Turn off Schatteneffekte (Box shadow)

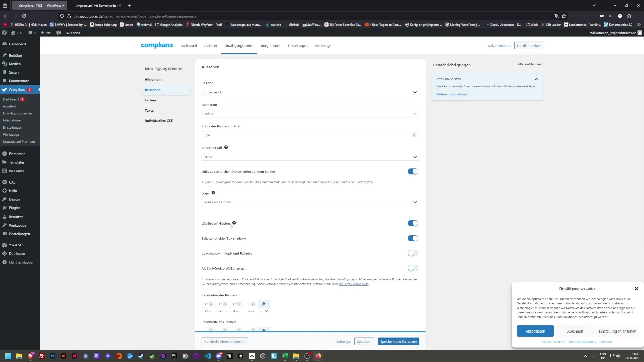[413, 238]
